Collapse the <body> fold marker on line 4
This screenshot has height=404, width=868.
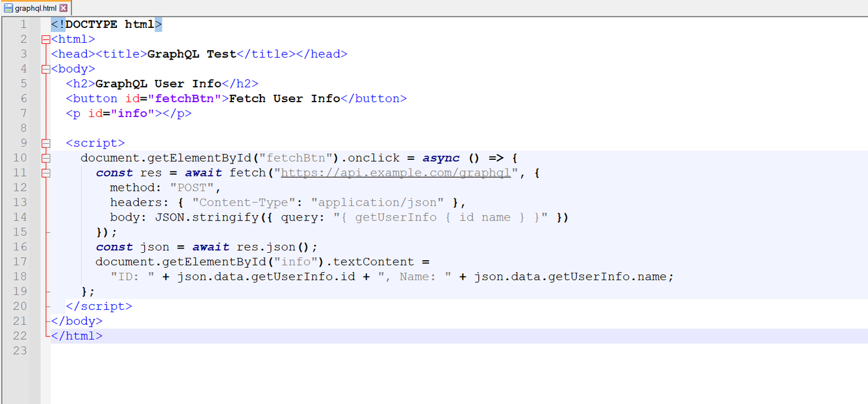(45, 69)
